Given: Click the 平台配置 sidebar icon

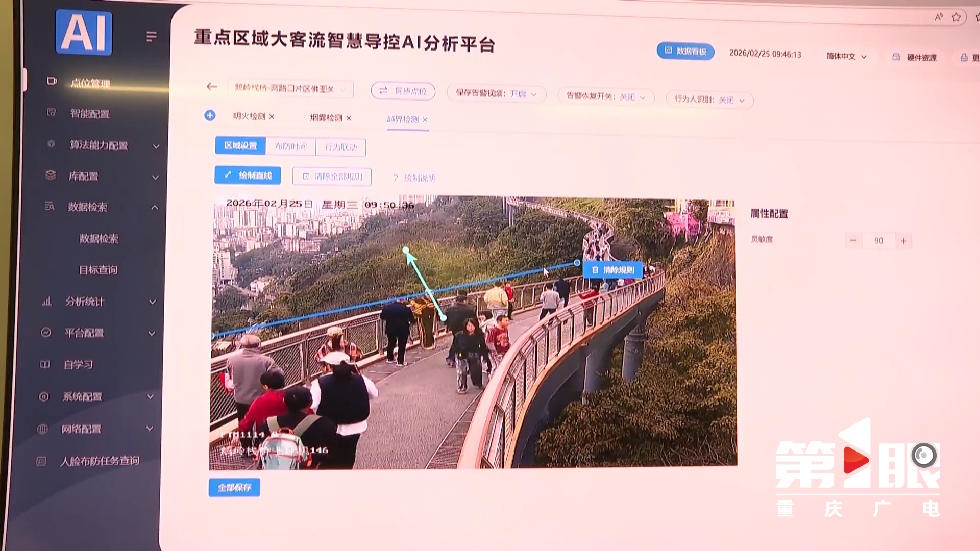Looking at the screenshot, I should point(45,333).
